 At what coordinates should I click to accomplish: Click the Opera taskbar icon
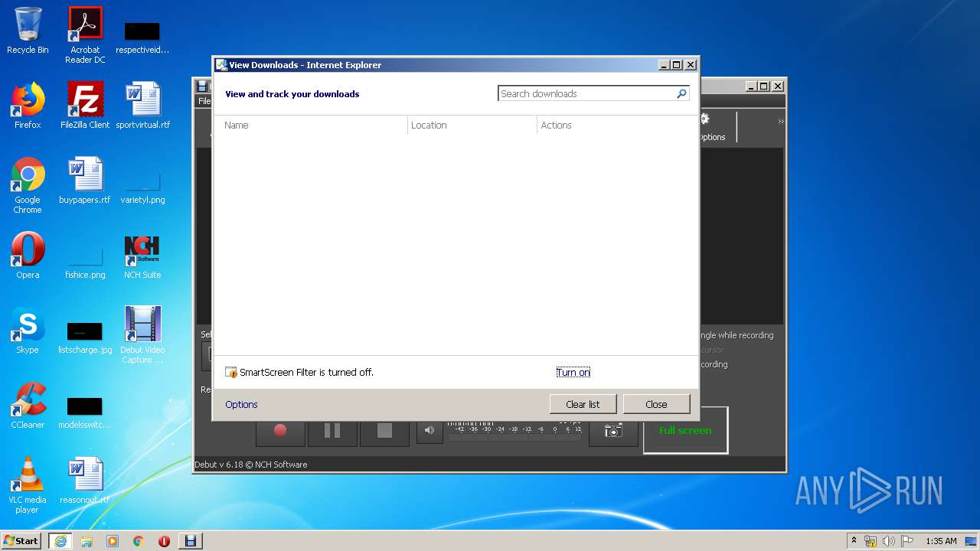pyautogui.click(x=165, y=540)
